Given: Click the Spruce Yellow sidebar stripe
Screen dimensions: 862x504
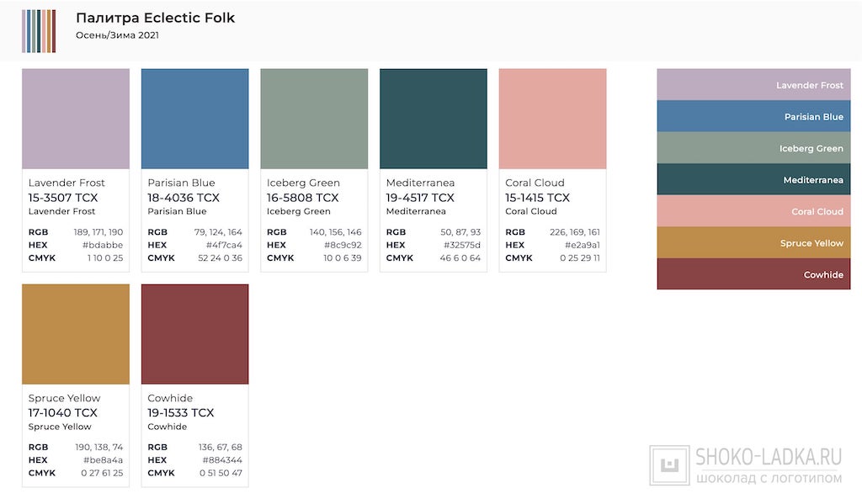Looking at the screenshot, I should (753, 243).
